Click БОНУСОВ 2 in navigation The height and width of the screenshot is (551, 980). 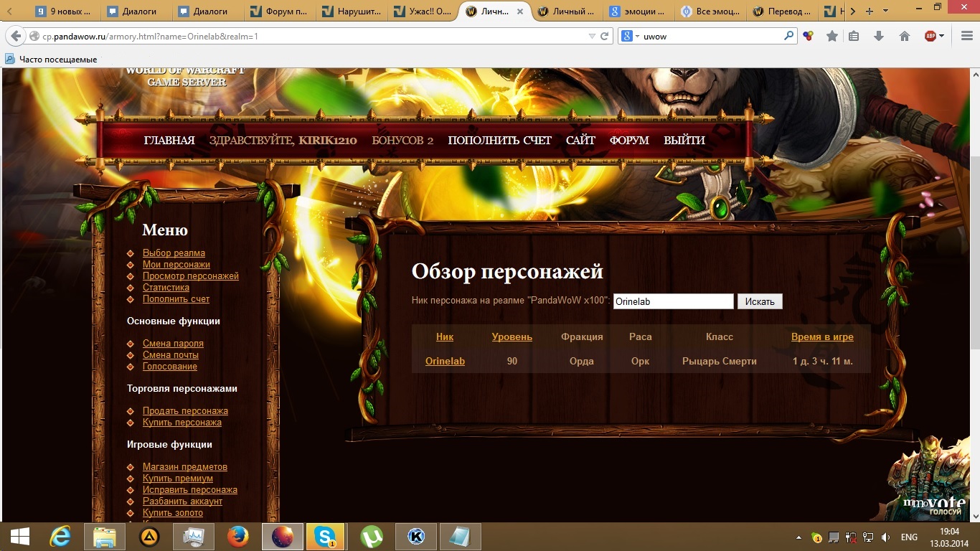402,141
